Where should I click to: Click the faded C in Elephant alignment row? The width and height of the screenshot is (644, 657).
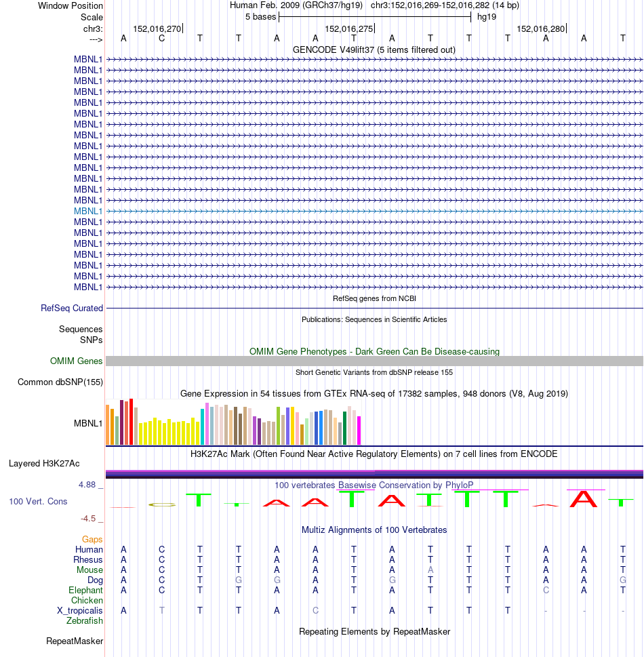tap(546, 590)
